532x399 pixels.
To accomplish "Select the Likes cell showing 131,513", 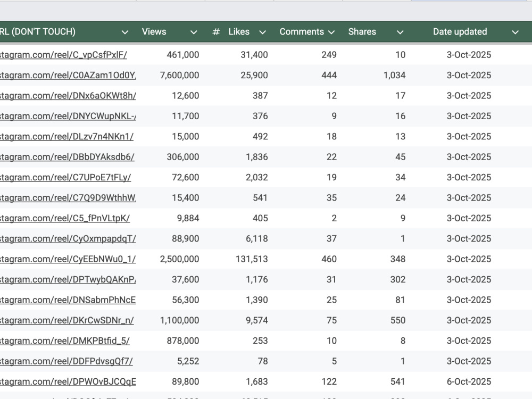I will click(x=239, y=259).
